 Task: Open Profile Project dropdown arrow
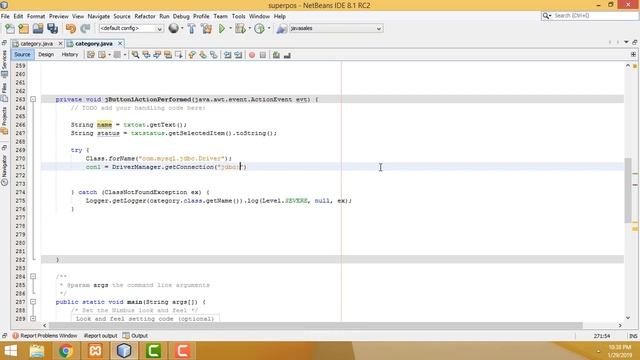[x=269, y=29]
